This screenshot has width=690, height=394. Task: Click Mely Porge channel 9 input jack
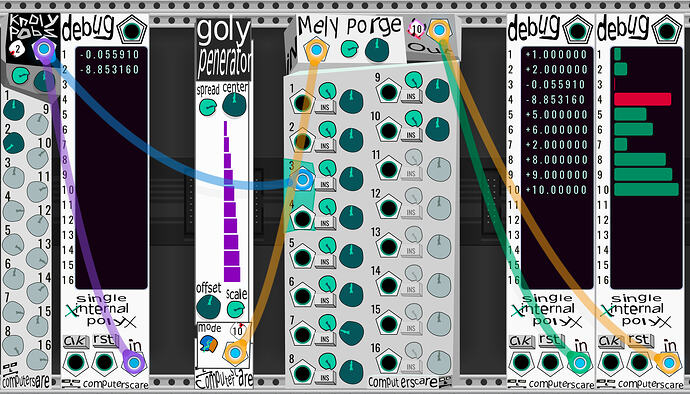click(389, 92)
